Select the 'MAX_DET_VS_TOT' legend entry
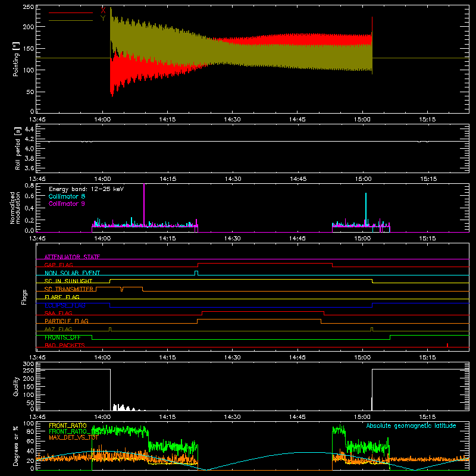Viewport: 476px width, 476px height. tap(73, 438)
